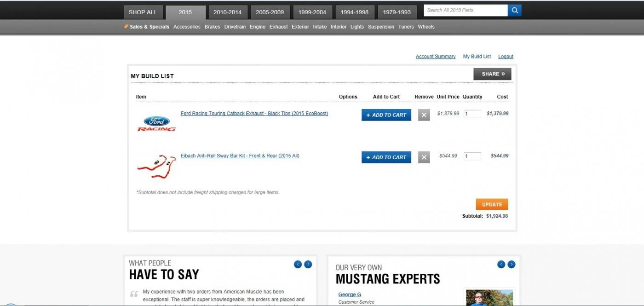Click the $1,924.98 subtotal value
This screenshot has height=306, width=644.
[497, 216]
